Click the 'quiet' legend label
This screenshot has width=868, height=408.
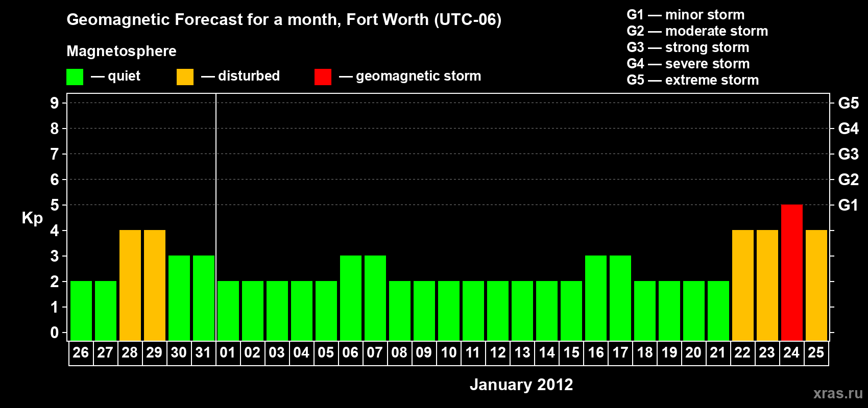(x=124, y=76)
